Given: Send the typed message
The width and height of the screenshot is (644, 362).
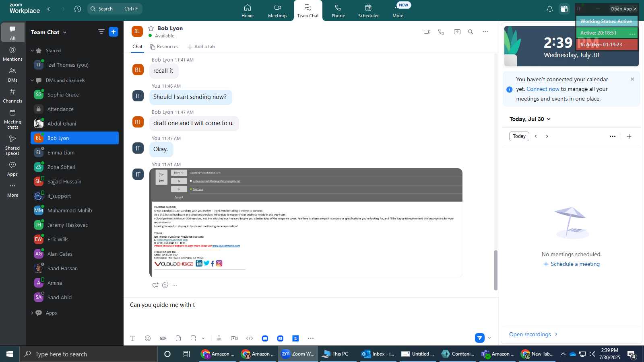Looking at the screenshot, I should click(x=479, y=338).
